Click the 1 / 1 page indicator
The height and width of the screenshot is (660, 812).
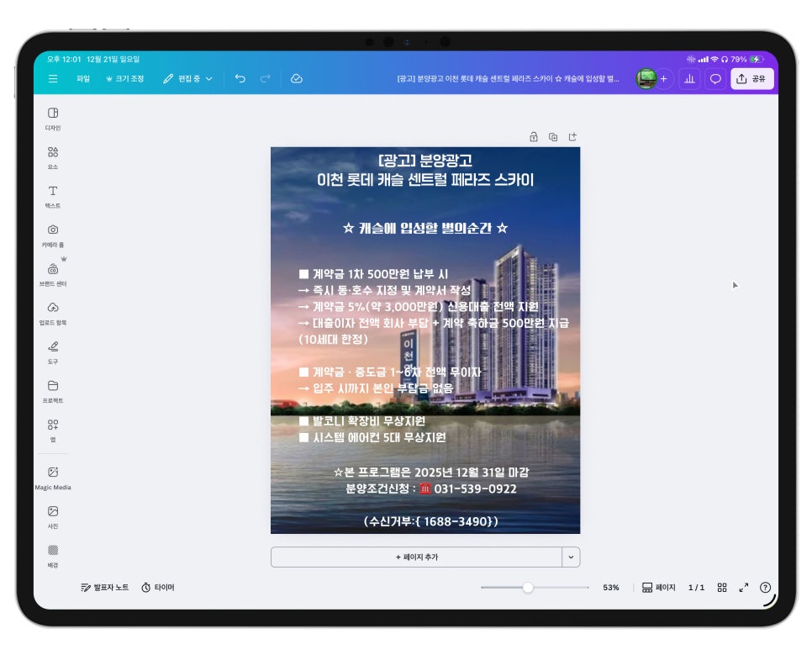[x=696, y=588]
